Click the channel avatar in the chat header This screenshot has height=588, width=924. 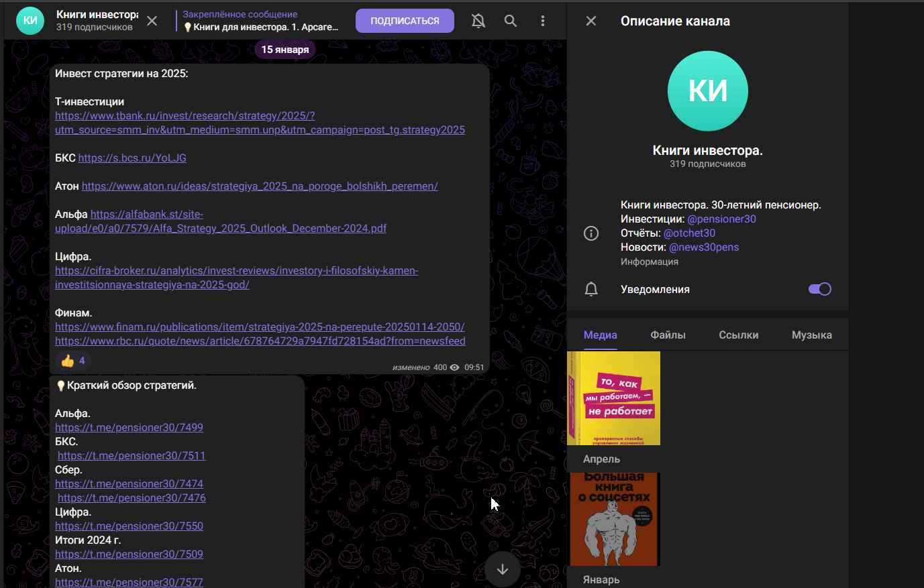pos(30,21)
